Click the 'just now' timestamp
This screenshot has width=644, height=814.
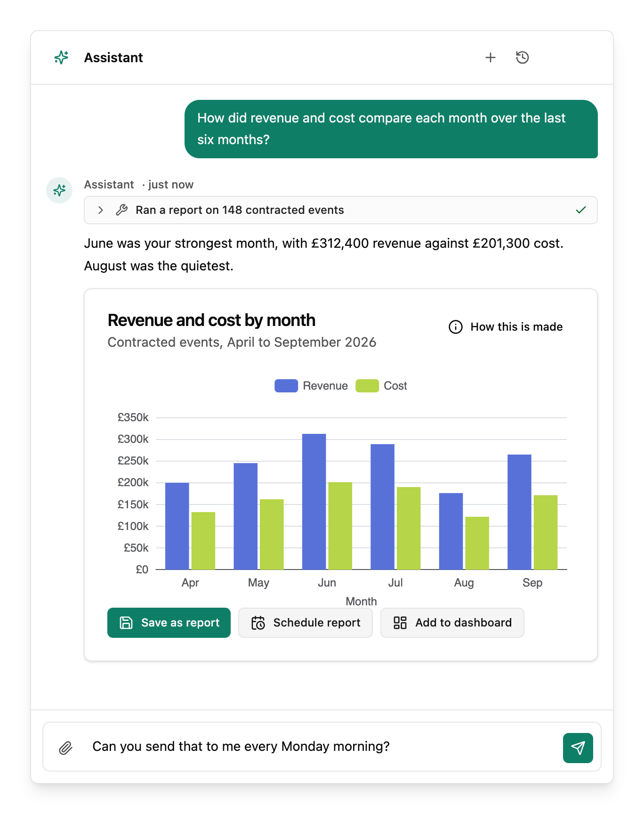click(x=171, y=185)
